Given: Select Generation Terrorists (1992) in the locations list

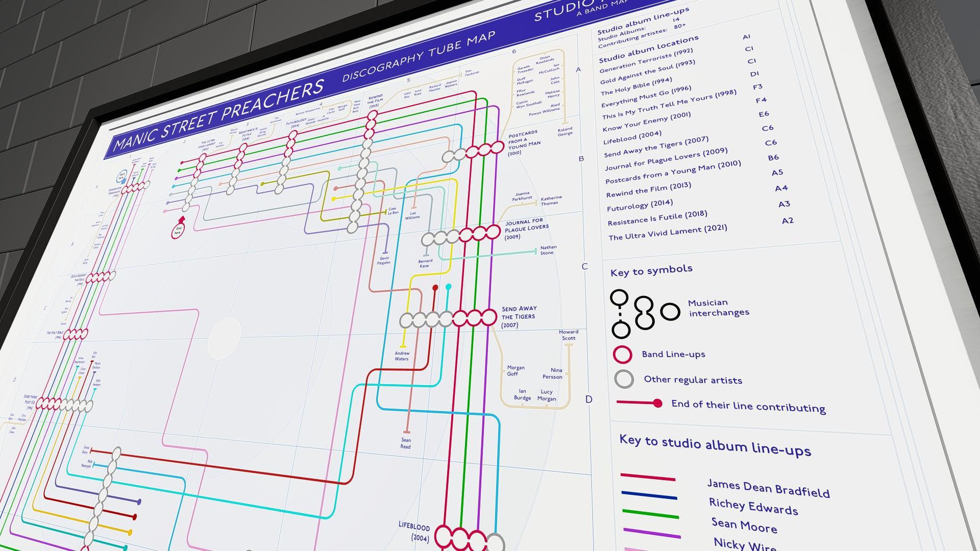Looking at the screenshot, I should coord(646,62).
